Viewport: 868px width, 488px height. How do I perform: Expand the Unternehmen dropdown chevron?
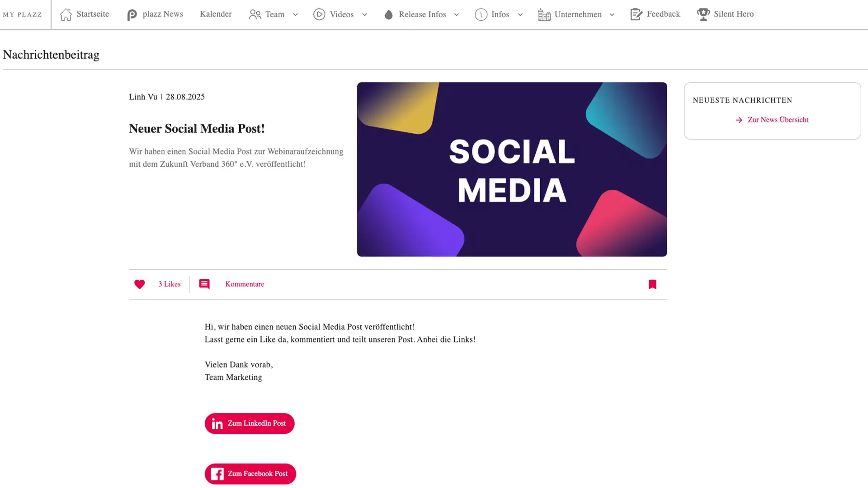coord(612,14)
